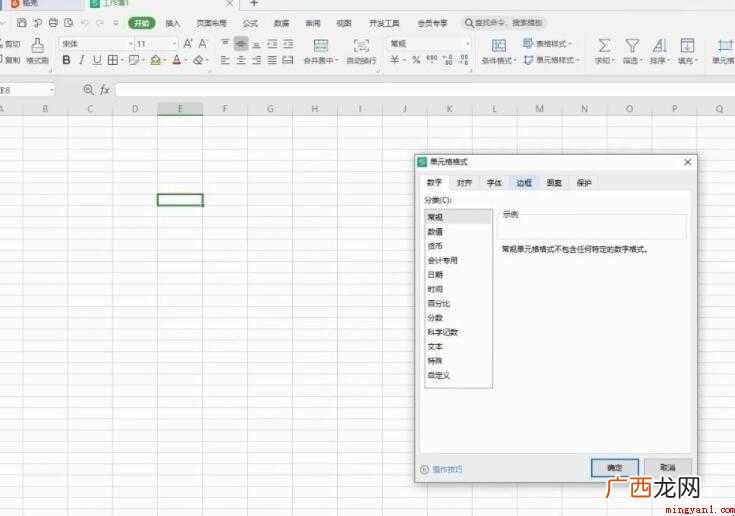Click the conditional formatting icon
Image resolution: width=735 pixels, height=516 pixels.
pos(499,45)
